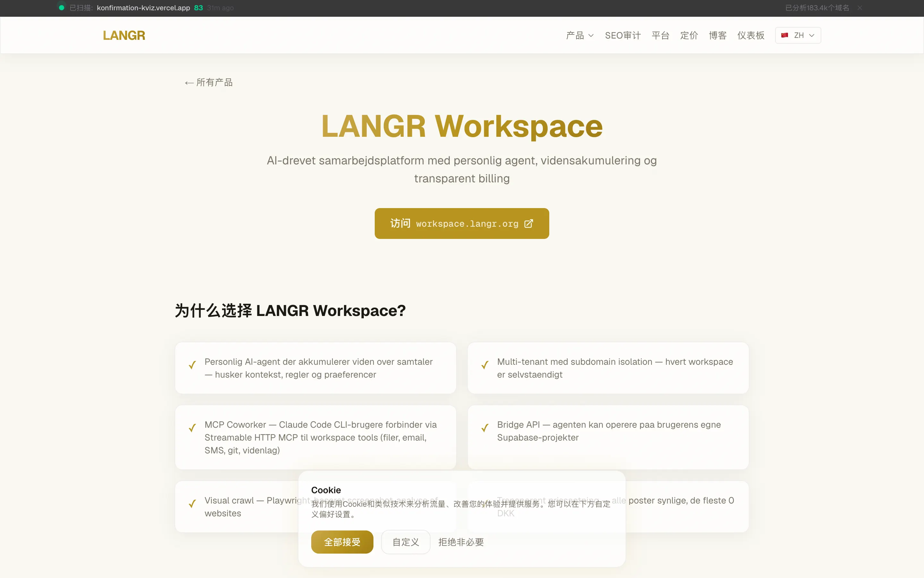This screenshot has height=578, width=924.
Task: Click the 已分析183.4k个域名 text
Action: (x=817, y=8)
